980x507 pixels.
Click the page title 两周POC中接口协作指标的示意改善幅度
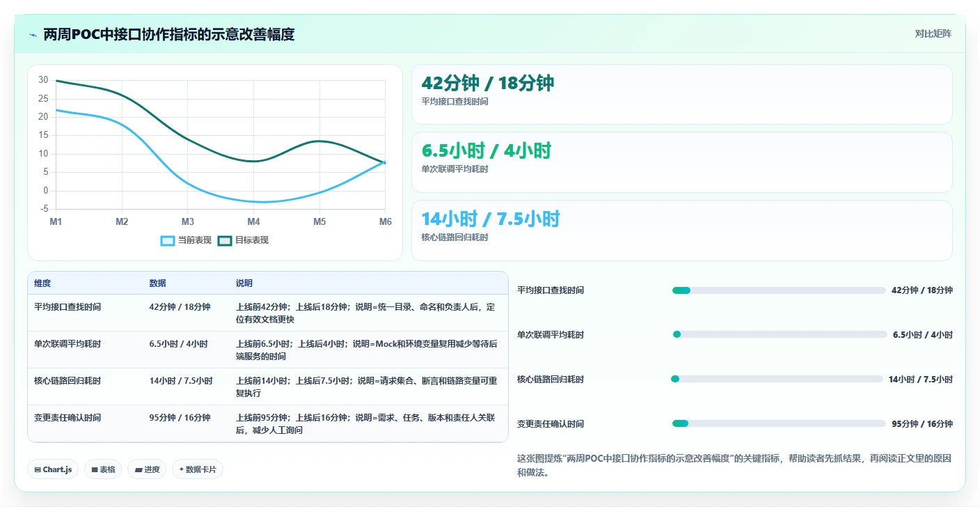pos(169,34)
